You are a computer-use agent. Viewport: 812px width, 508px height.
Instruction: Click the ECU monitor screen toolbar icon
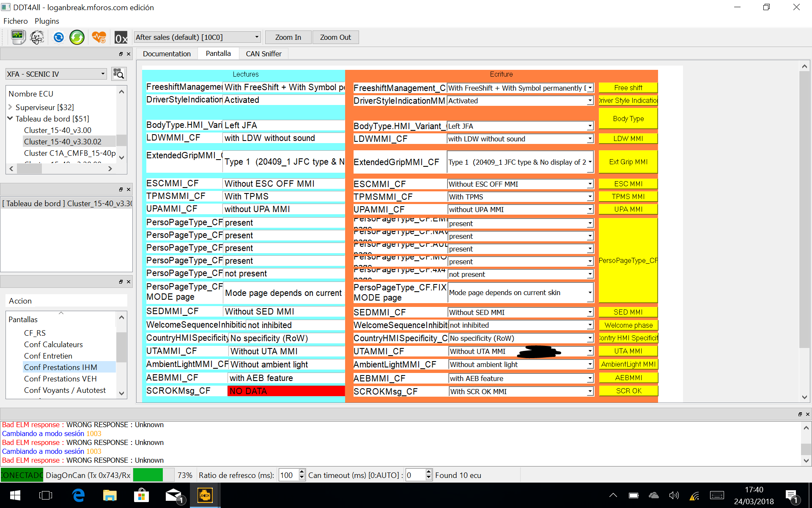(18, 37)
